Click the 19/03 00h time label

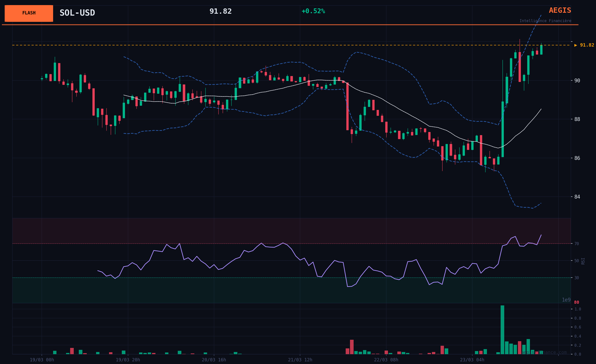coord(42,360)
